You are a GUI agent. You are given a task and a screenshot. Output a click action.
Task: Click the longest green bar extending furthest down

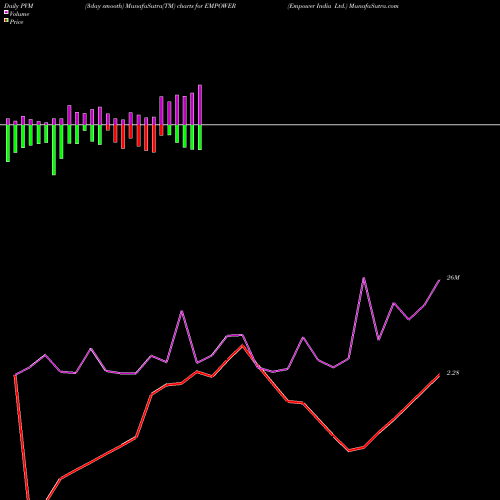(54, 150)
